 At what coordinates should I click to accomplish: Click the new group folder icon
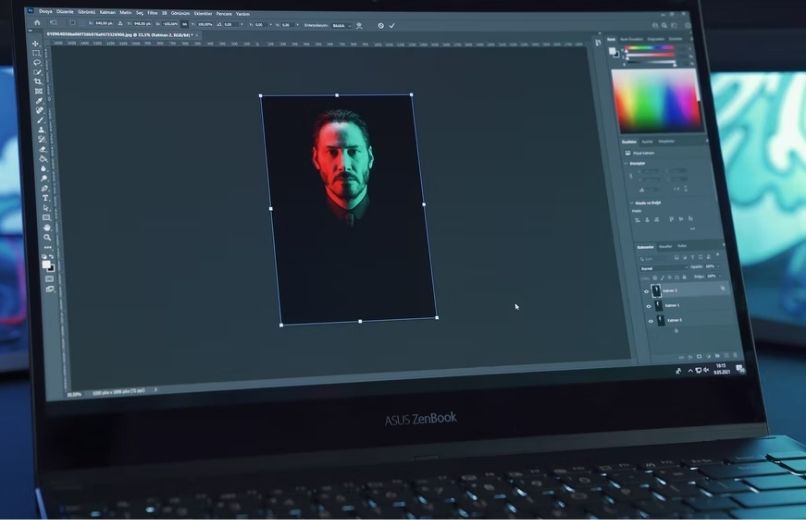coord(717,356)
